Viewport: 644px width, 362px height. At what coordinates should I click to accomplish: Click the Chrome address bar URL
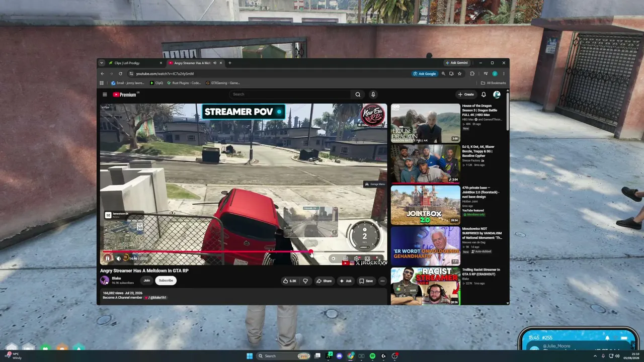coord(165,74)
